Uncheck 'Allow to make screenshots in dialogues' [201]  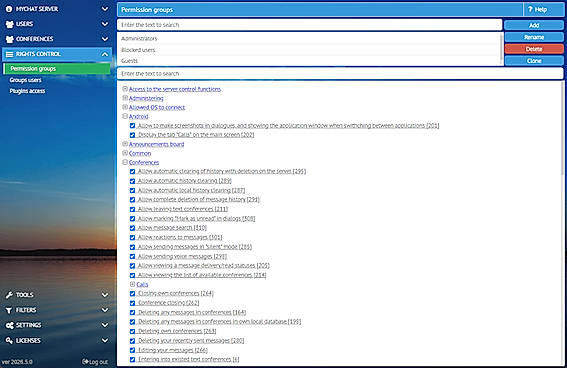pos(132,126)
